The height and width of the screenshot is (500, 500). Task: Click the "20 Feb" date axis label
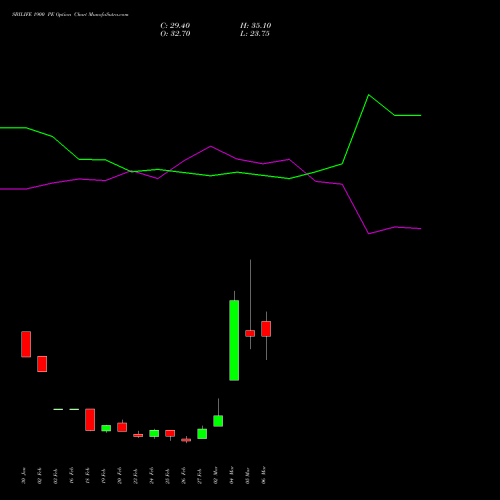[x=119, y=476]
